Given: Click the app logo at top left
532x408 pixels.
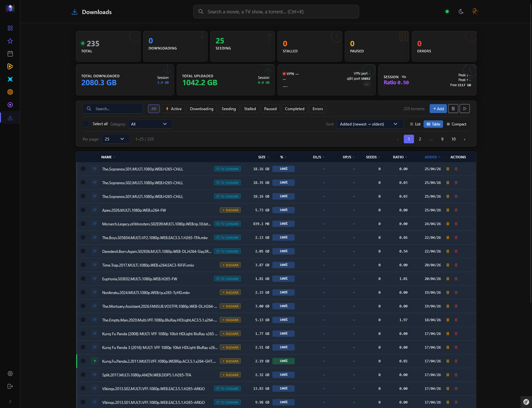Looking at the screenshot, I should tap(10, 8).
